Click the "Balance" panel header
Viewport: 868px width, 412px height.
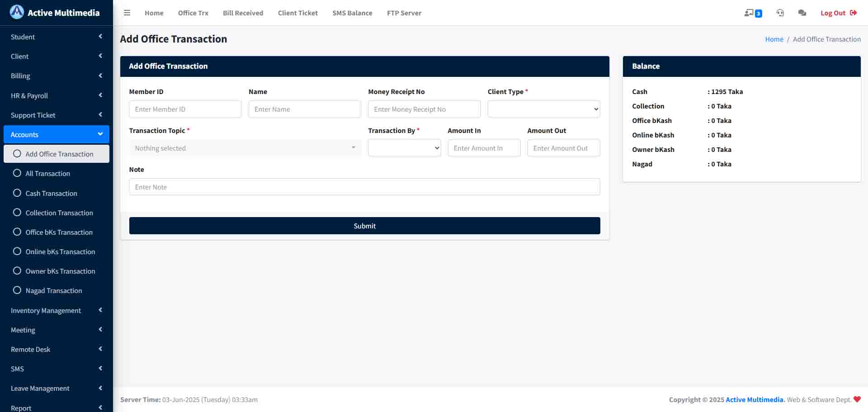[x=742, y=66]
